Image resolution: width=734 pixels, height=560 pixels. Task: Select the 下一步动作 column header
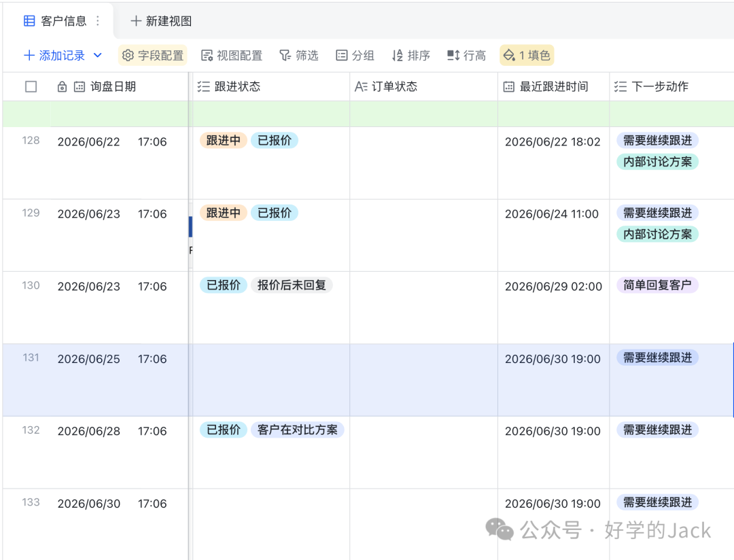(x=671, y=86)
